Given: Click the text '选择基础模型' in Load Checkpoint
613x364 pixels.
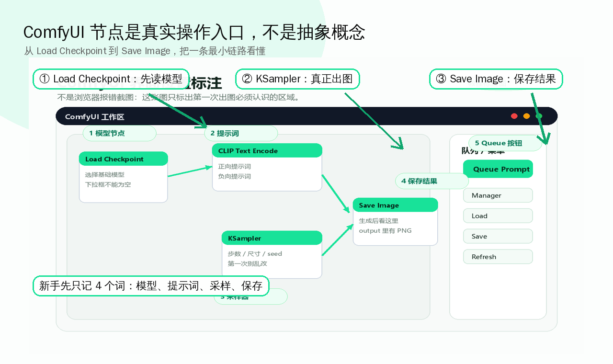Looking at the screenshot, I should (x=105, y=175).
